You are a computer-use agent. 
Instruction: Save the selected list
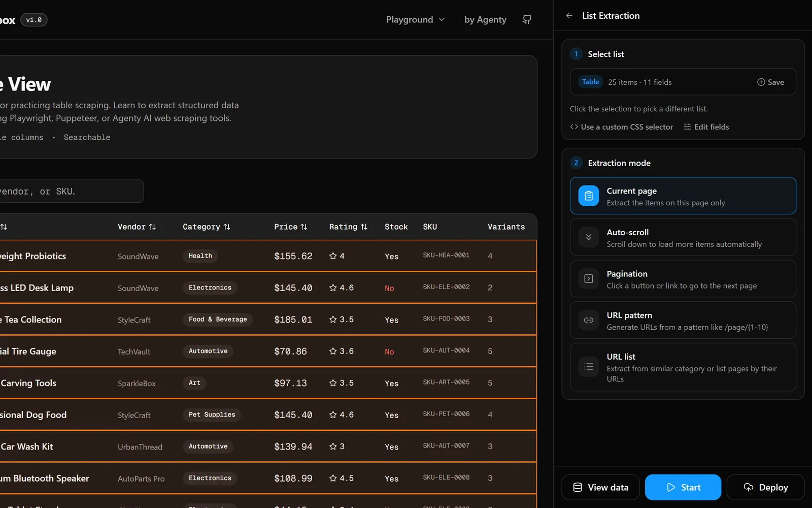click(770, 82)
